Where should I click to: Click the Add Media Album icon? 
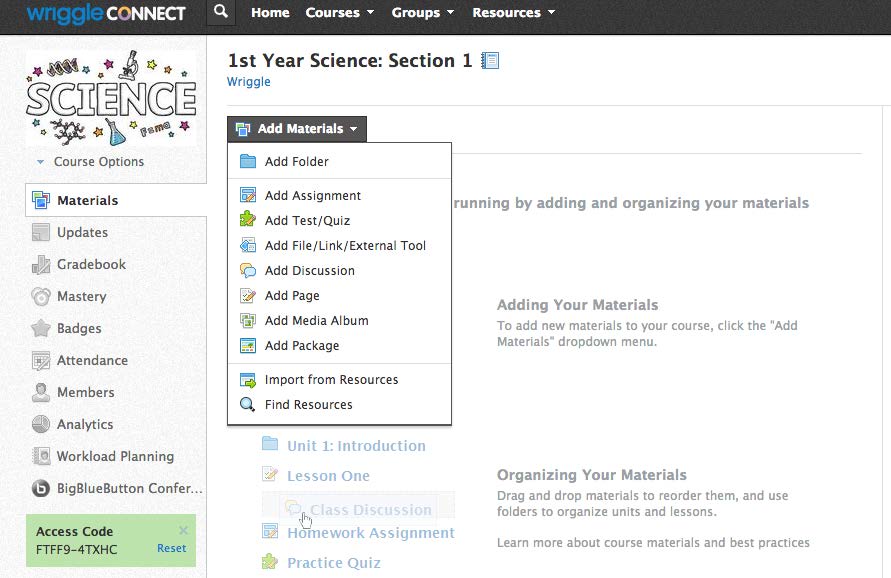pyautogui.click(x=248, y=320)
